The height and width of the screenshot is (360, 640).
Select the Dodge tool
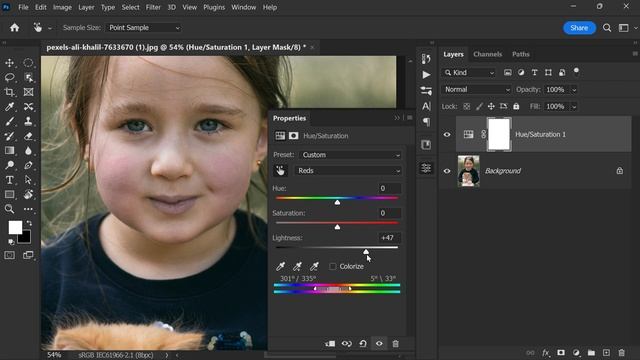pyautogui.click(x=9, y=165)
